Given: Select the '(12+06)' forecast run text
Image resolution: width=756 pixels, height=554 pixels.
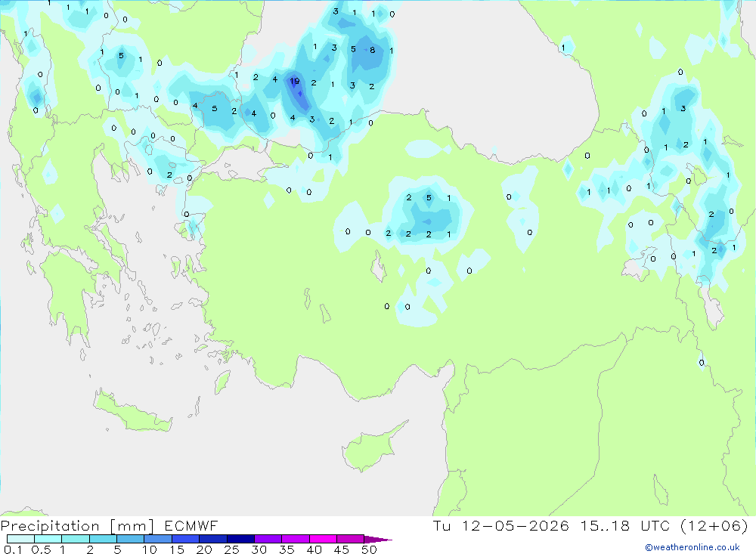Looking at the screenshot, I should coord(714,525).
